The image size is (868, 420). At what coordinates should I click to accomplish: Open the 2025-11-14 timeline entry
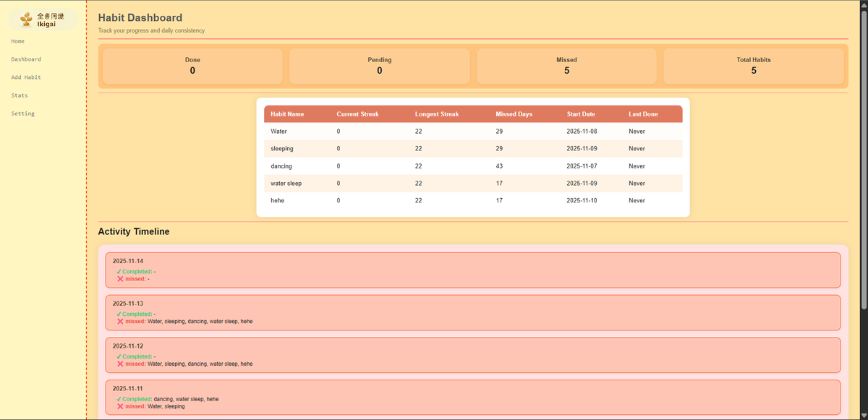click(473, 270)
